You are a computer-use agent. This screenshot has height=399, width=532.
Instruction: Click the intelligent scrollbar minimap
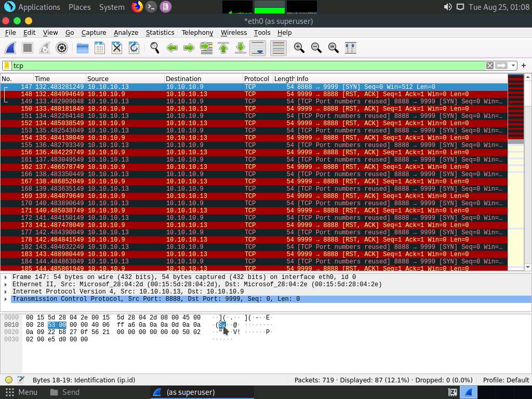coord(516,172)
